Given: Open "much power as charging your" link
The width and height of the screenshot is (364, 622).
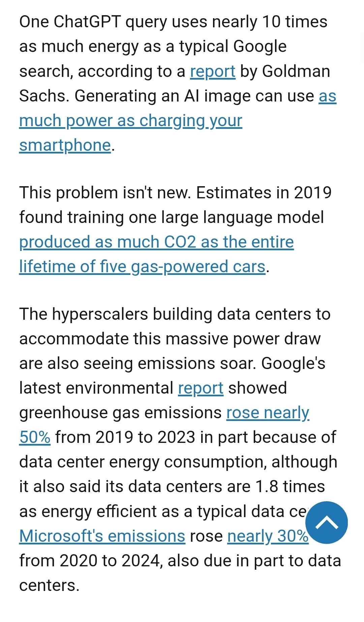Looking at the screenshot, I should point(130,121).
